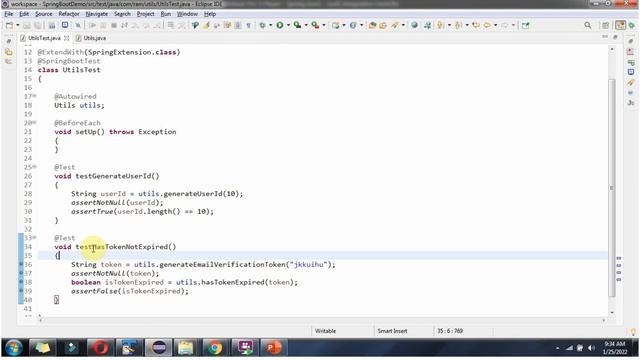Click the Save All toolbar icon
Image resolution: width=640 pixels, height=360 pixels.
pyautogui.click(x=37, y=25)
